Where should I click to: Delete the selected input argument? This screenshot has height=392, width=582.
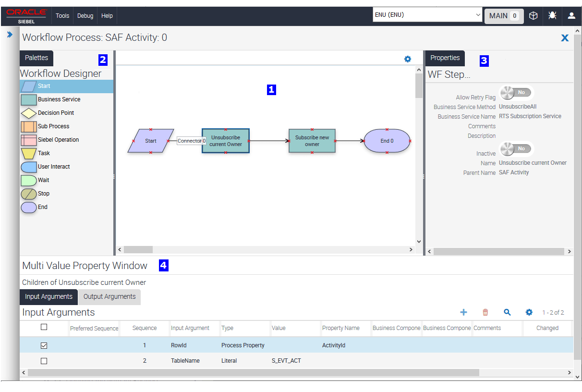(x=485, y=312)
